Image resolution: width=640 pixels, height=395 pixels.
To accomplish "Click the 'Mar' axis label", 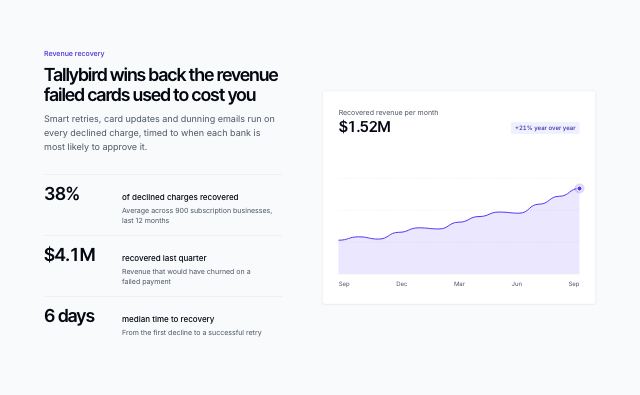I will pyautogui.click(x=459, y=284).
